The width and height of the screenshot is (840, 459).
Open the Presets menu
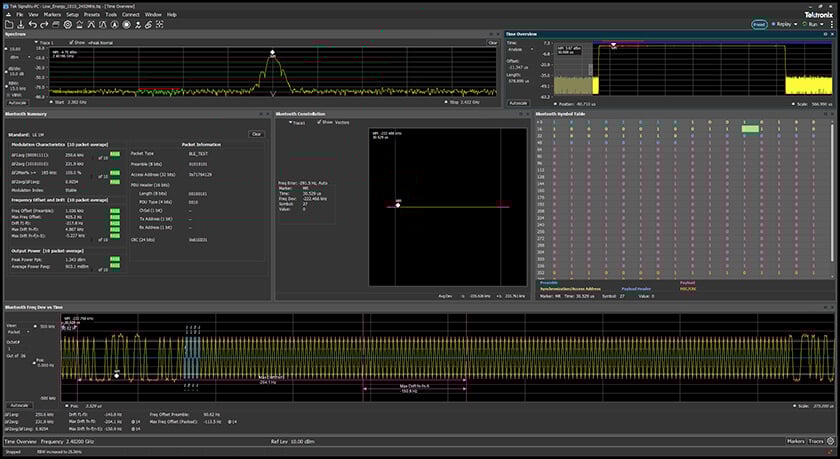(93, 15)
